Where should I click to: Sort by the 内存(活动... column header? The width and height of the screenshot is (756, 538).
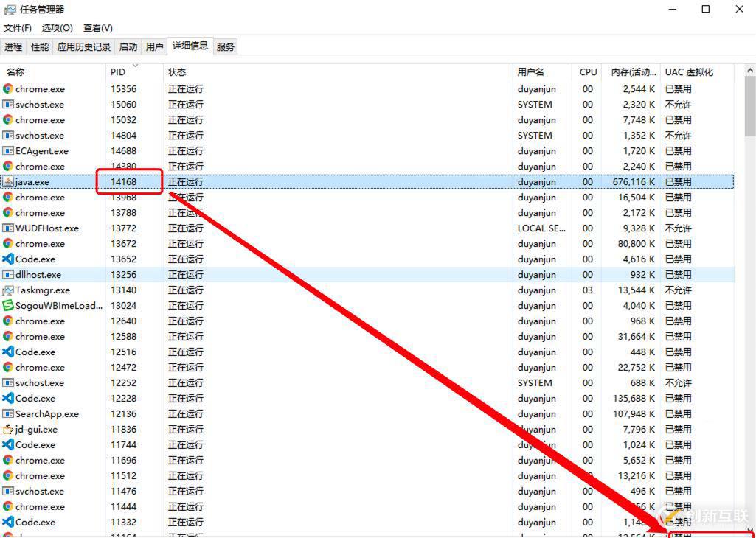point(631,72)
